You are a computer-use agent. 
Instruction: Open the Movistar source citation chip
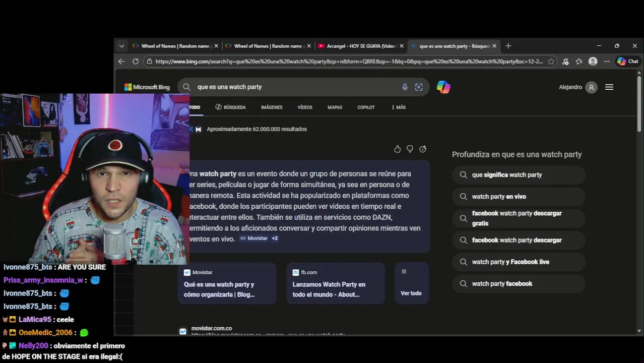pos(253,238)
